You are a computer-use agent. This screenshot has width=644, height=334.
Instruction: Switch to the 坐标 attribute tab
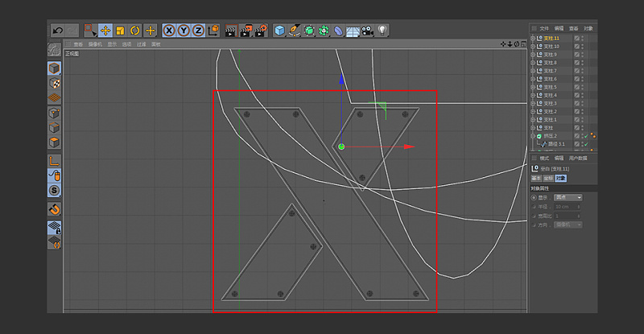tap(547, 177)
